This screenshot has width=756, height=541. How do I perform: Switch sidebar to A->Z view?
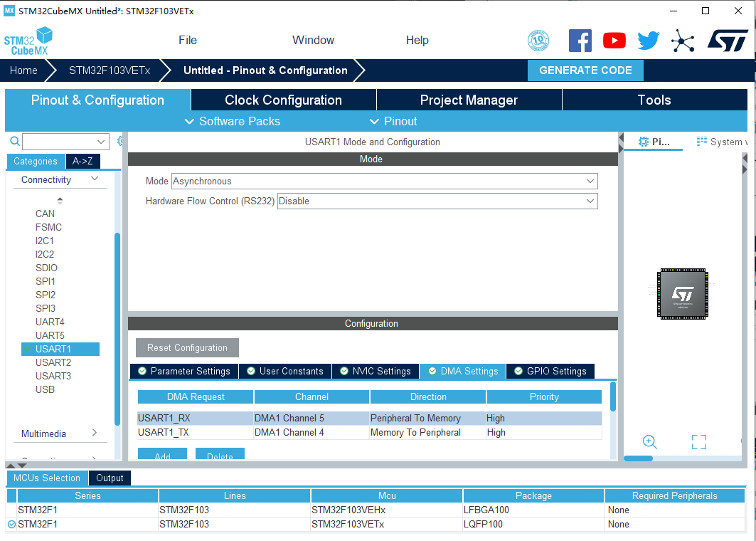(x=83, y=161)
